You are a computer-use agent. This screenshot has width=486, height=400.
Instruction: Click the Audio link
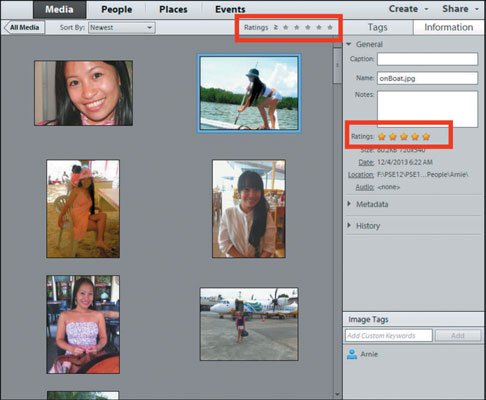pos(365,187)
